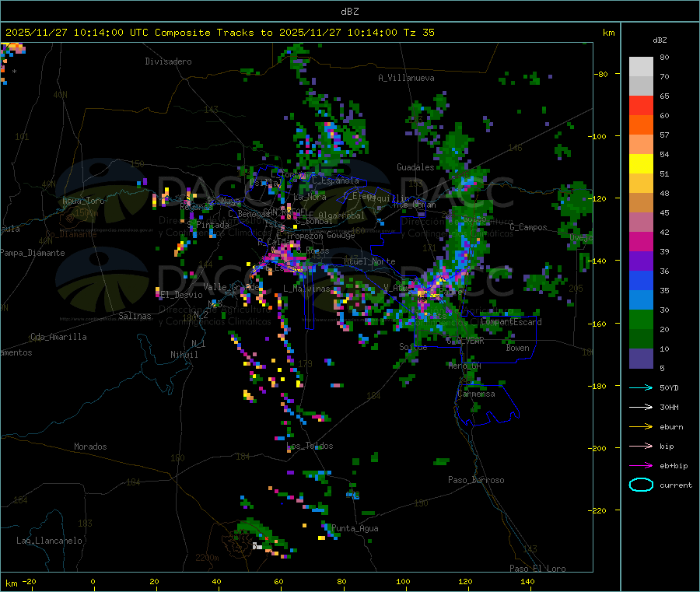The height and width of the screenshot is (592, 700).
Task: Click the Carmensa map label
Action: (476, 394)
